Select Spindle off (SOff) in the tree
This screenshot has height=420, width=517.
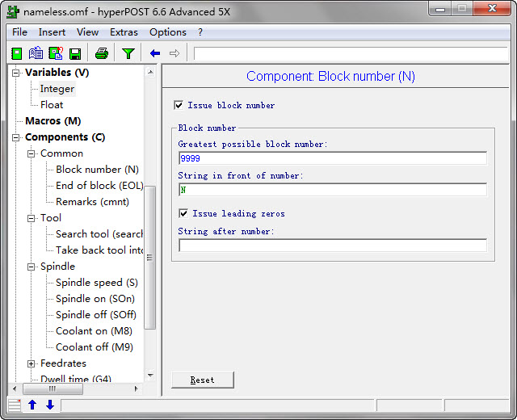pos(96,315)
